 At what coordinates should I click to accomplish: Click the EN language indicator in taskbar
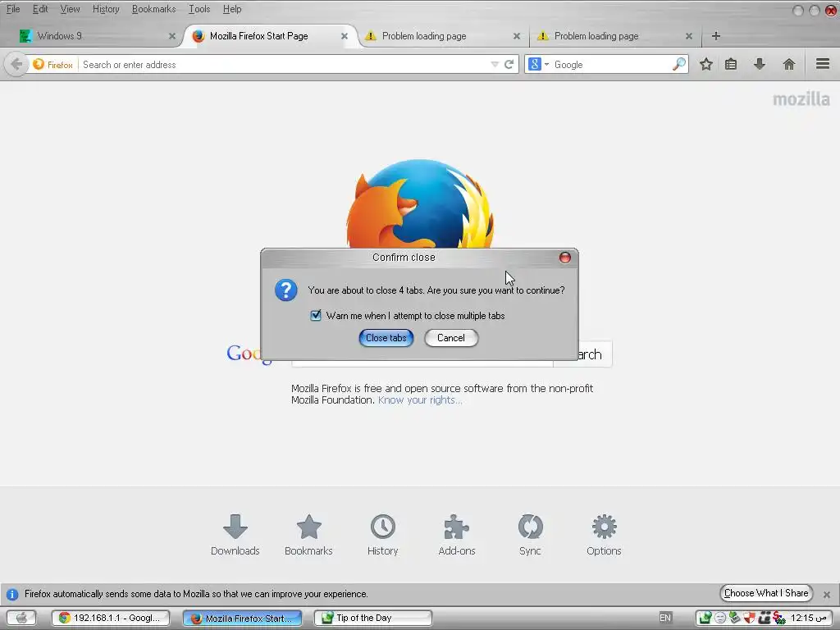664,618
